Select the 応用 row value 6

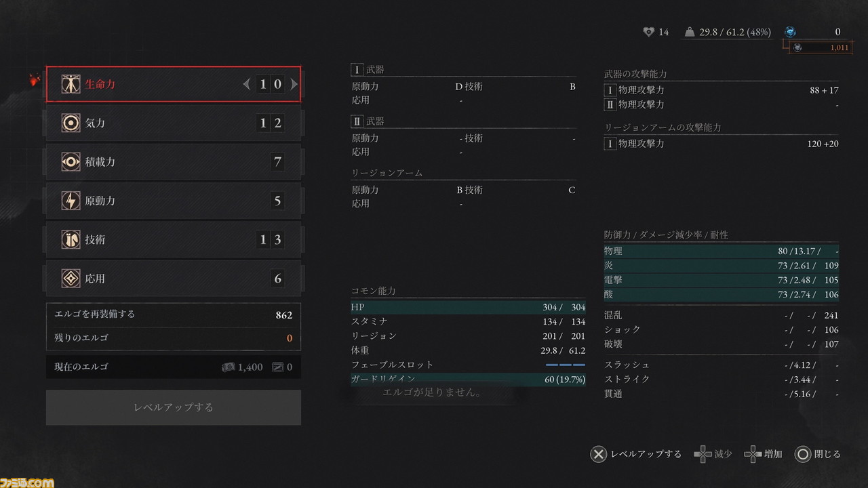(277, 279)
